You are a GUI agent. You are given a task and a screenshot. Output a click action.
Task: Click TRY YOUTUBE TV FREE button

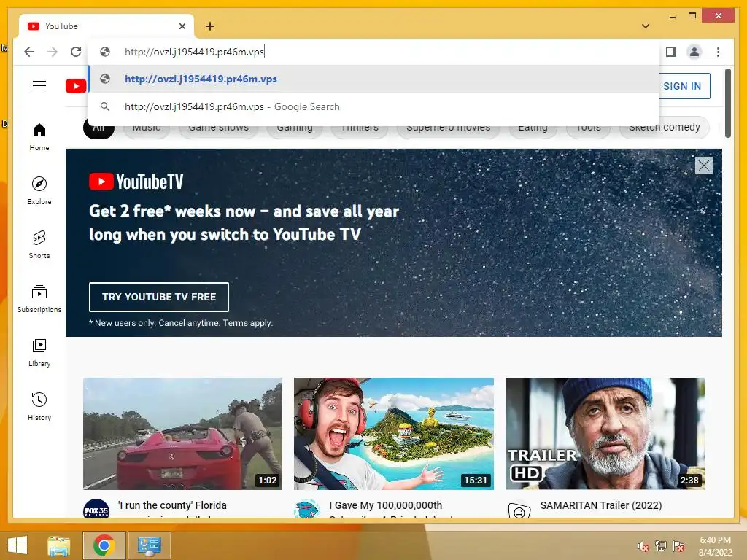click(158, 297)
